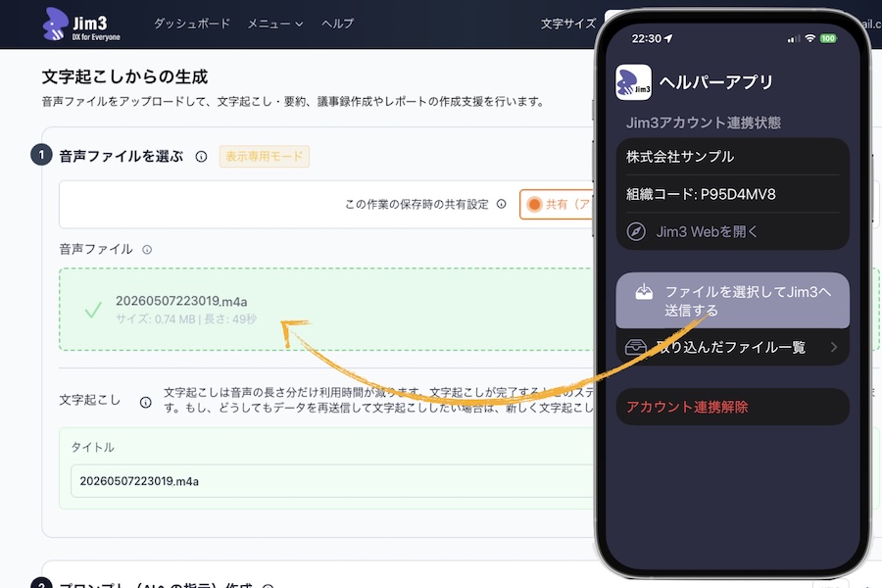
Task: Tap the アカウント連携解除 button
Action: point(732,407)
